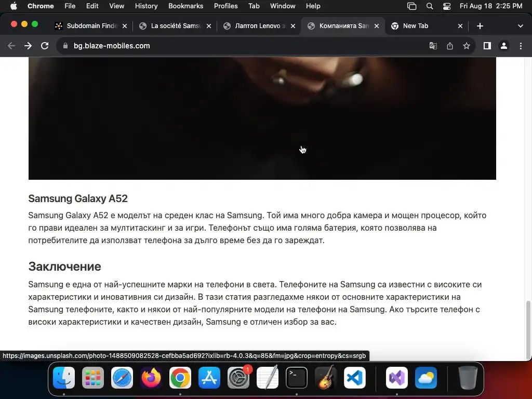Open TextEdit from the Dock

(268, 378)
